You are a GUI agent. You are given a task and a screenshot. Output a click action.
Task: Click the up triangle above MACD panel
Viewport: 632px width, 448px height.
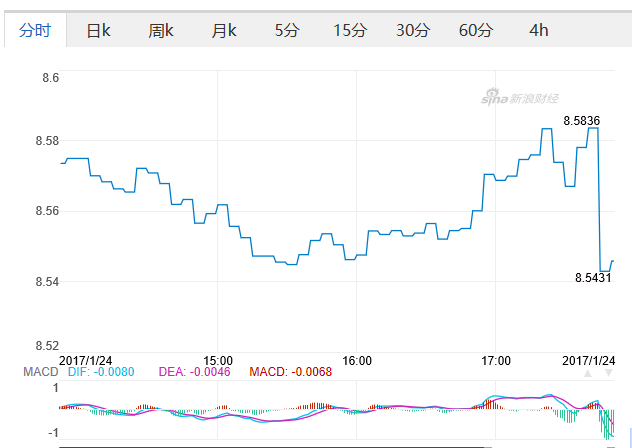pos(588,373)
